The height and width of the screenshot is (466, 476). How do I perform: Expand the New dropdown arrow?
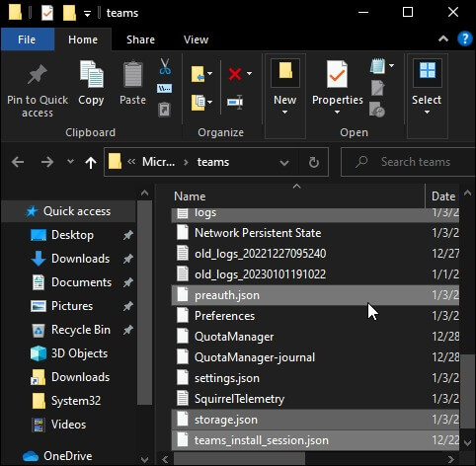point(285,113)
